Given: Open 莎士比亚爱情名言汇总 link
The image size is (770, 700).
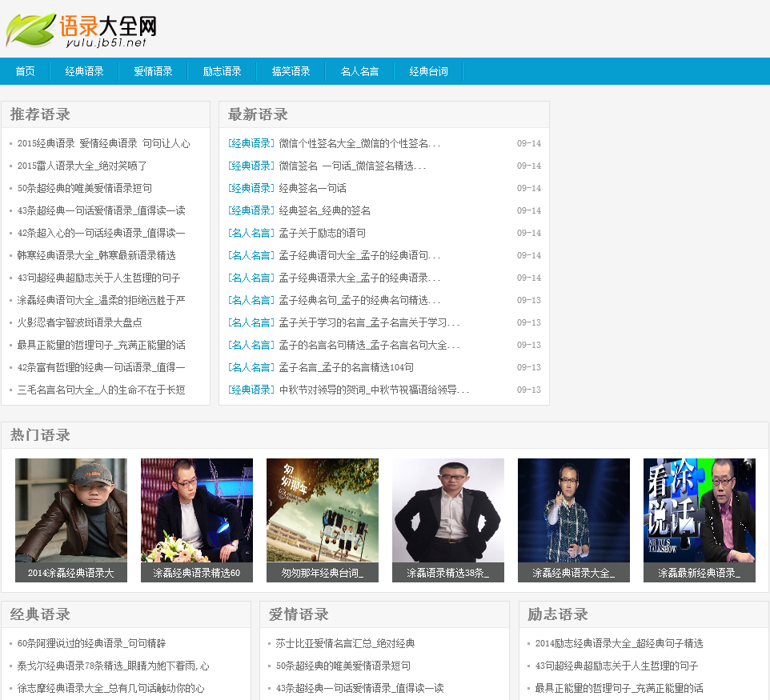Looking at the screenshot, I should coord(345,643).
